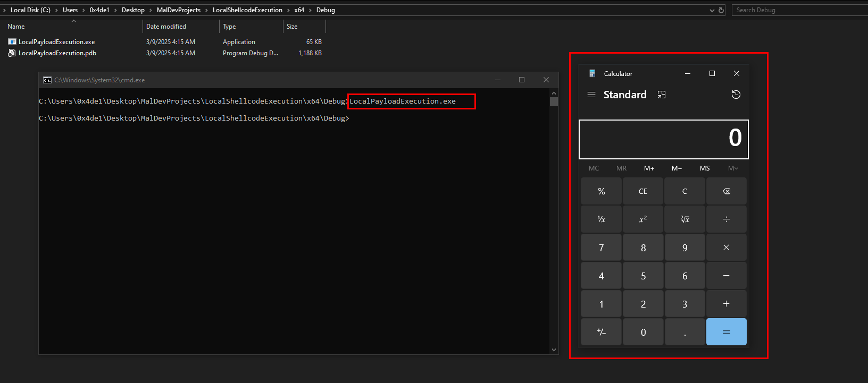Click the chevron after Desktop in path
The width and height of the screenshot is (868, 383).
pos(151,10)
